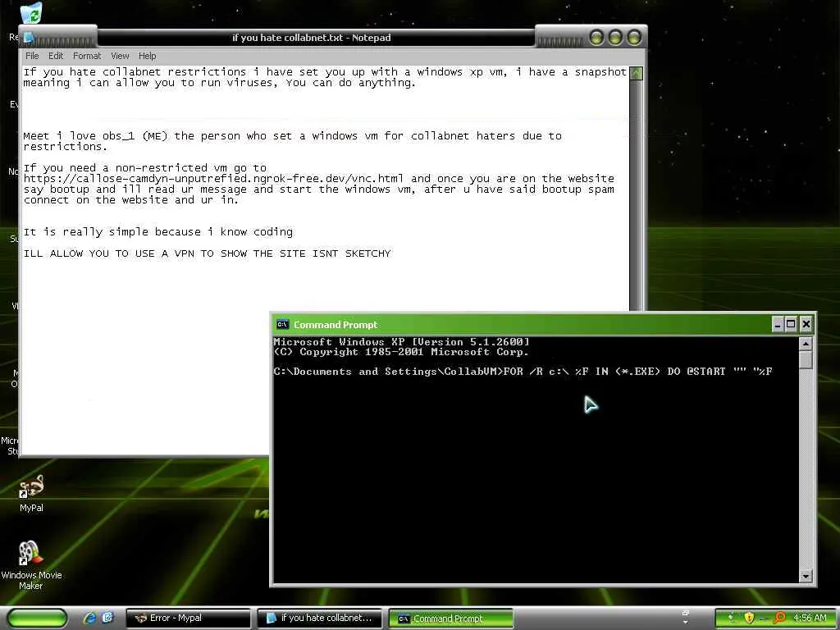The height and width of the screenshot is (630, 840).
Task: Click the Command Prompt scroll down arrow
Action: (806, 576)
